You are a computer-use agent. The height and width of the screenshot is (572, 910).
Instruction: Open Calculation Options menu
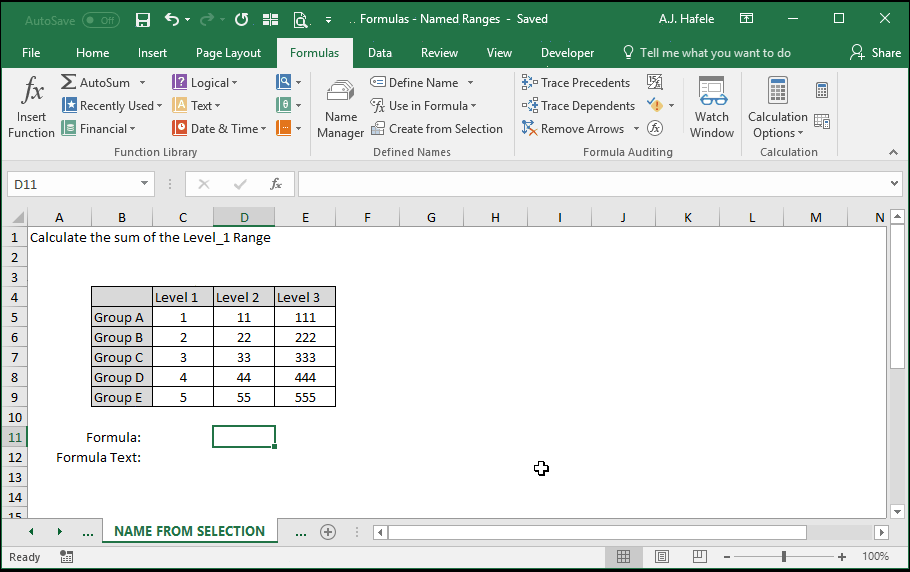[x=777, y=109]
